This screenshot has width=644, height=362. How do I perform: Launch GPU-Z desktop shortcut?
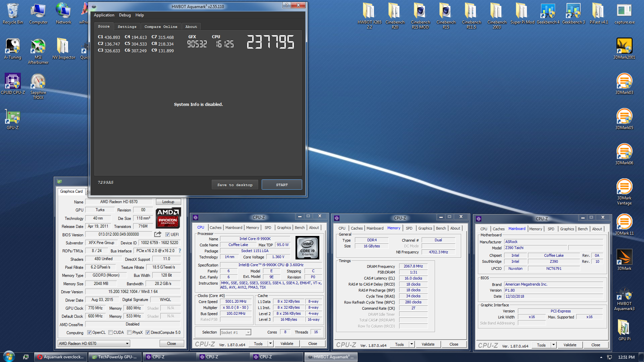tap(13, 119)
